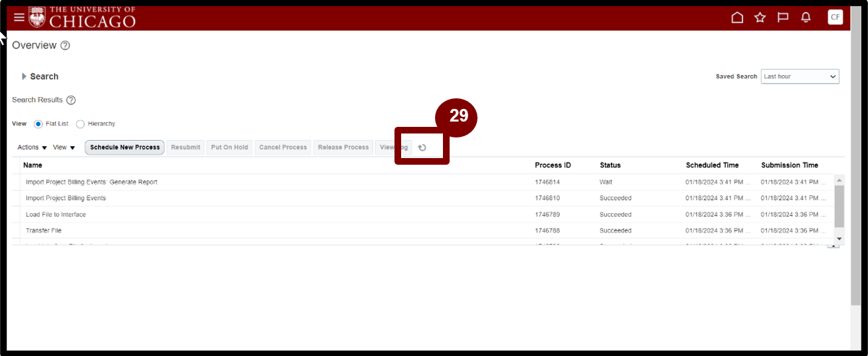Click the Cancel Process button
The image size is (868, 356).
pos(283,147)
